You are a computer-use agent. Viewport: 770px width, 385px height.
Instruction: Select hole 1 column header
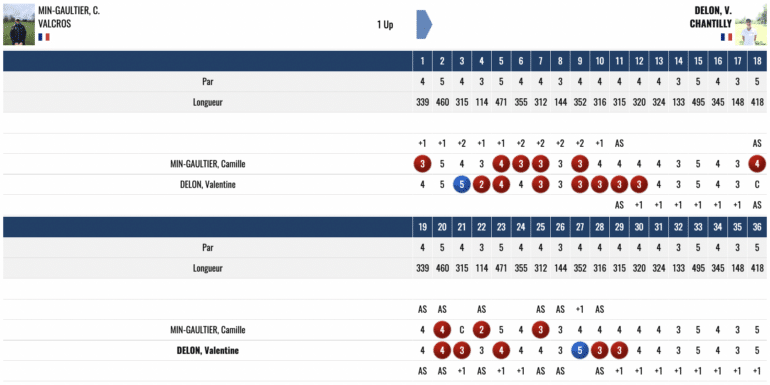(x=422, y=61)
